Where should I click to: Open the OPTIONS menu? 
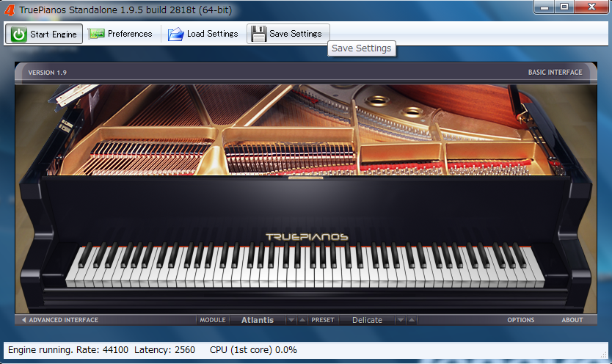click(x=521, y=320)
